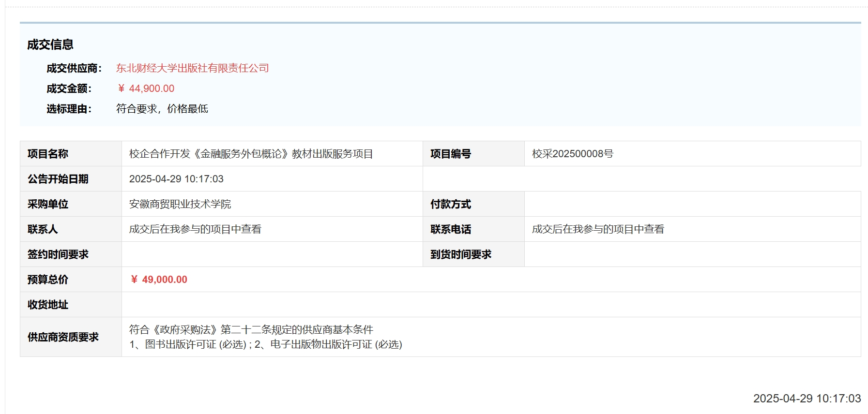The height and width of the screenshot is (414, 868).
Task: Click the 签约时间要求 row label
Action: click(x=58, y=254)
